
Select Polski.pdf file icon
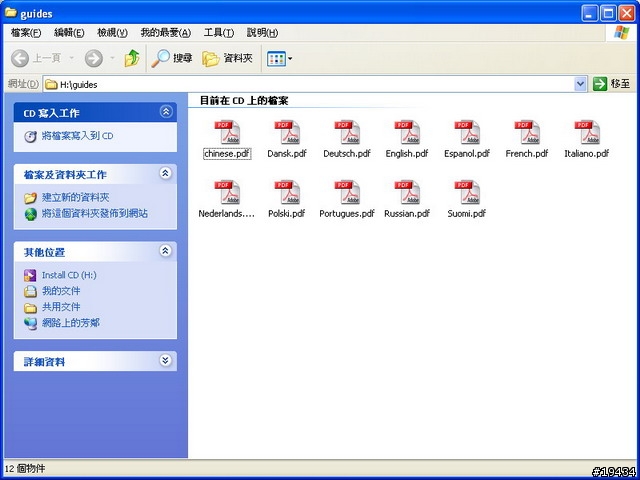pos(287,192)
